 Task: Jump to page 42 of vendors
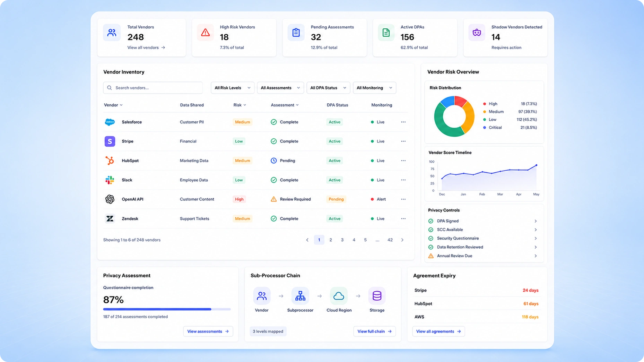click(390, 240)
